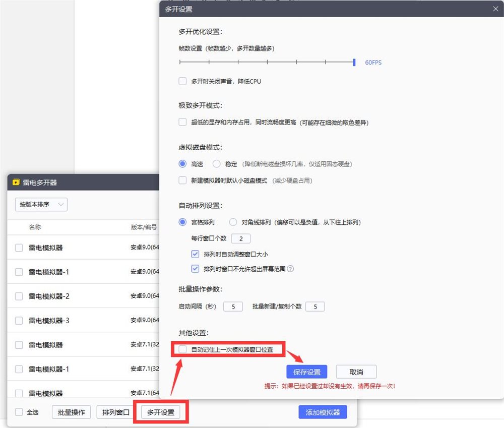Select the 宫格排列 radio option
Screen dimensions: 504x428
(x=182, y=222)
